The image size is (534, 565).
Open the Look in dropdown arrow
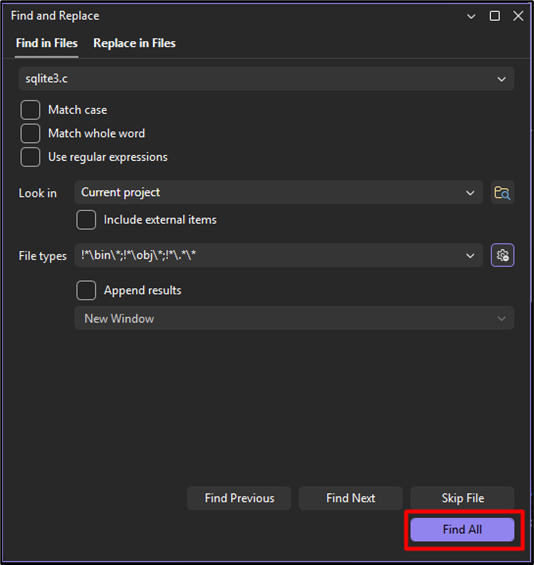click(x=470, y=193)
